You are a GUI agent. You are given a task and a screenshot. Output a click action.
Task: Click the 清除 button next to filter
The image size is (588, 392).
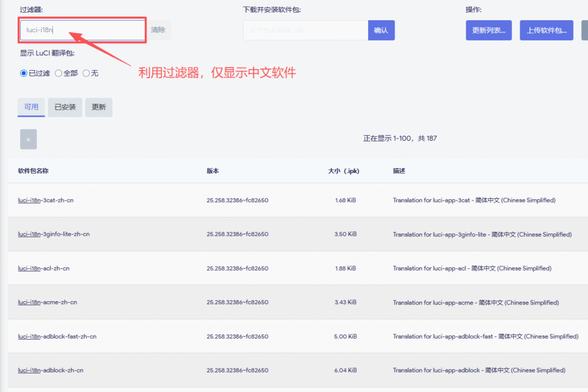point(158,30)
